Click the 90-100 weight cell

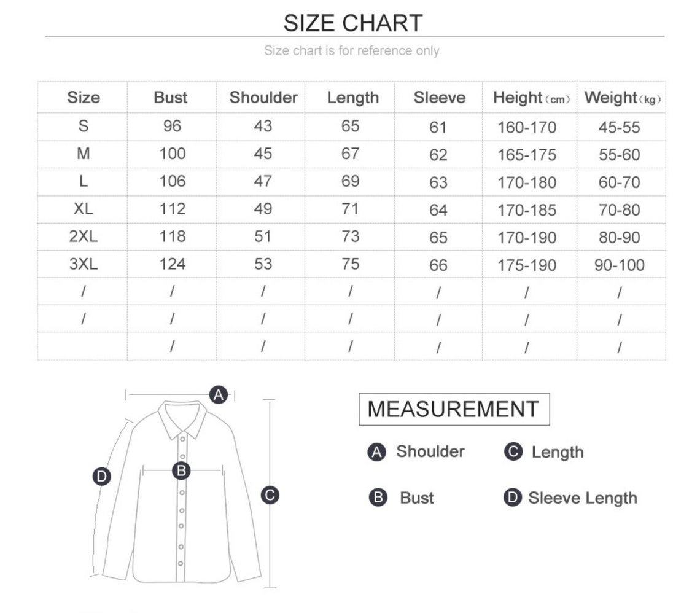click(x=619, y=265)
